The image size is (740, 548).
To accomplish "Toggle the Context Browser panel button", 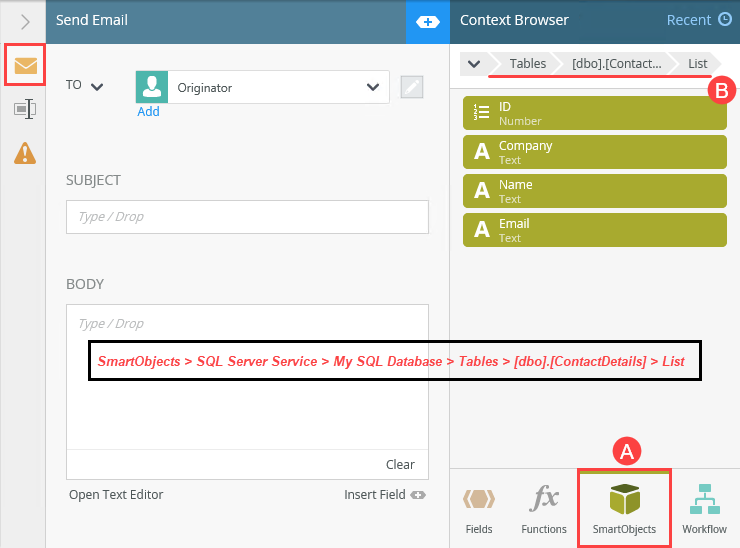I will (x=427, y=21).
